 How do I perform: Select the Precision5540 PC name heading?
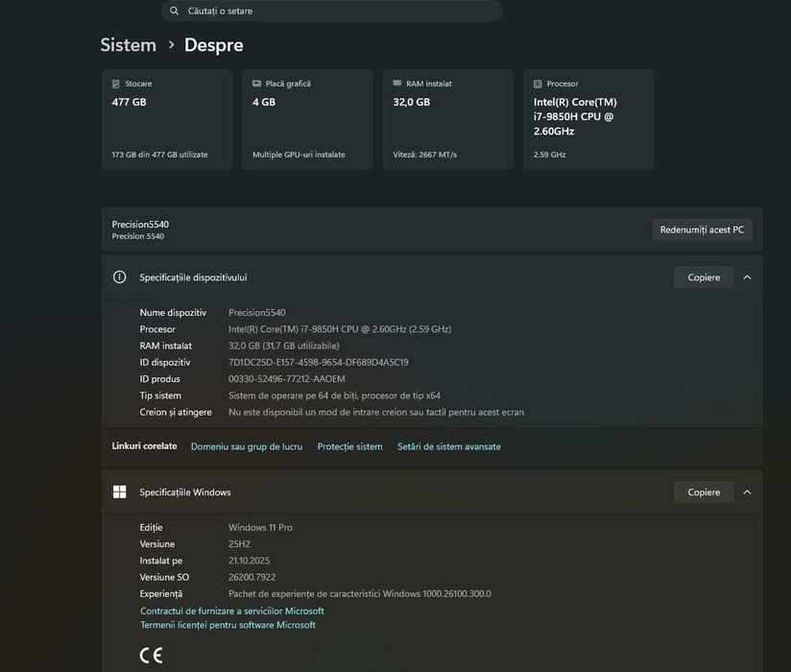click(140, 225)
